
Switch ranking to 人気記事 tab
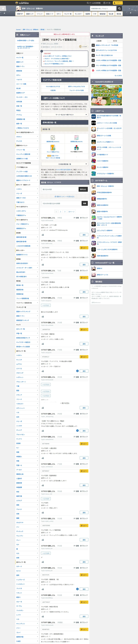[99, 41]
